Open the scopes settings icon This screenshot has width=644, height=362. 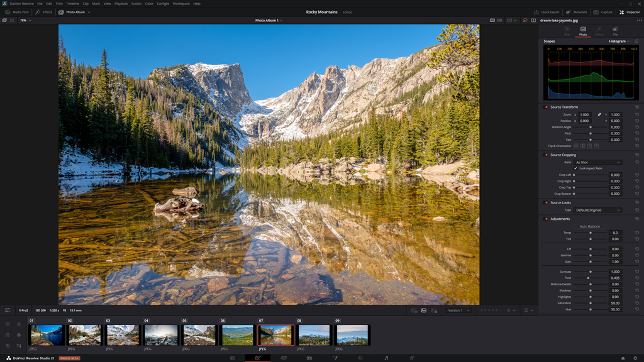[636, 41]
